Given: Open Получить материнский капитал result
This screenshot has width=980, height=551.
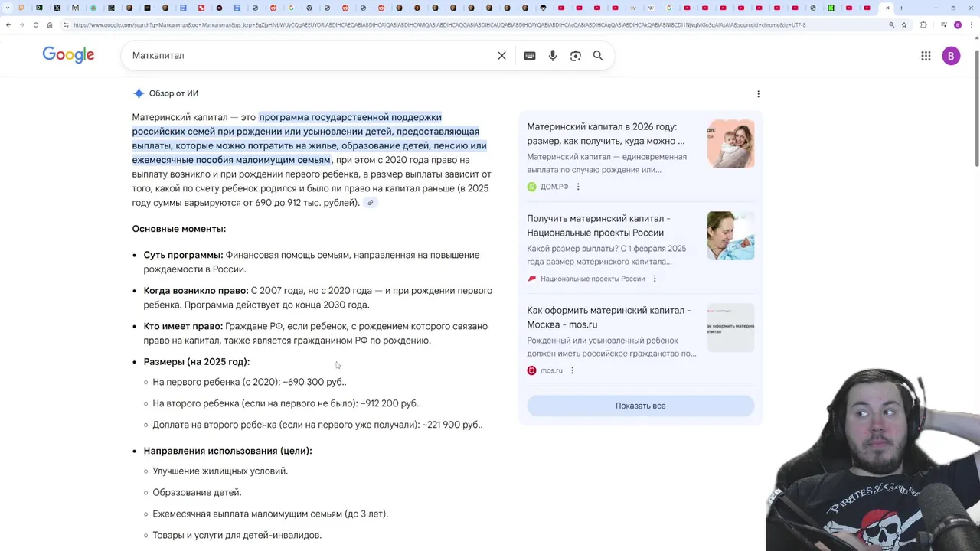Looking at the screenshot, I should click(x=599, y=226).
